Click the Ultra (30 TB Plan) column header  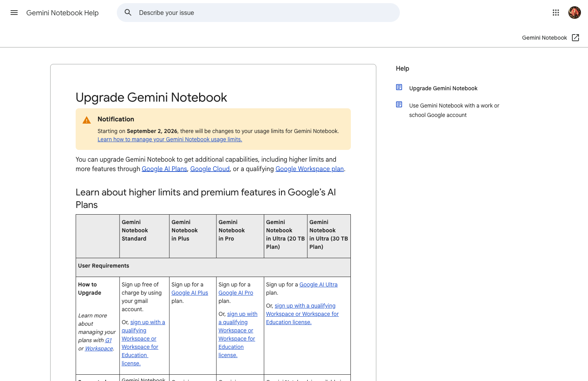point(329,236)
